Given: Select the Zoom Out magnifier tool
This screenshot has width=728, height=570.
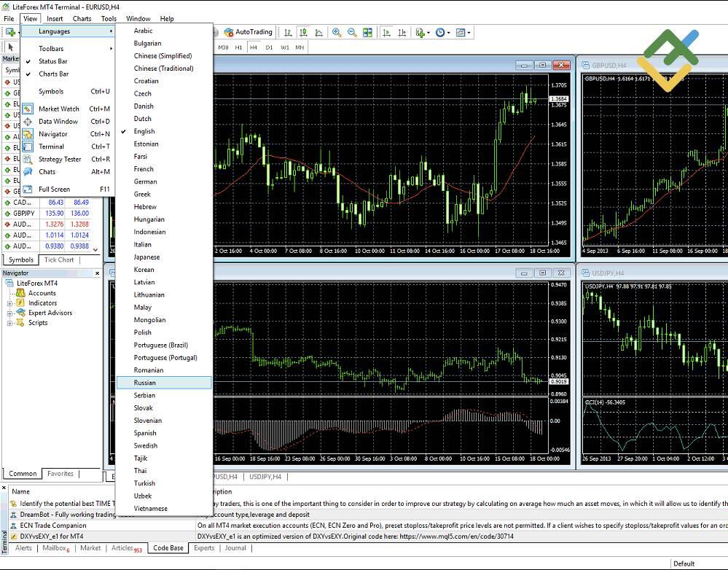Looking at the screenshot, I should point(351,32).
